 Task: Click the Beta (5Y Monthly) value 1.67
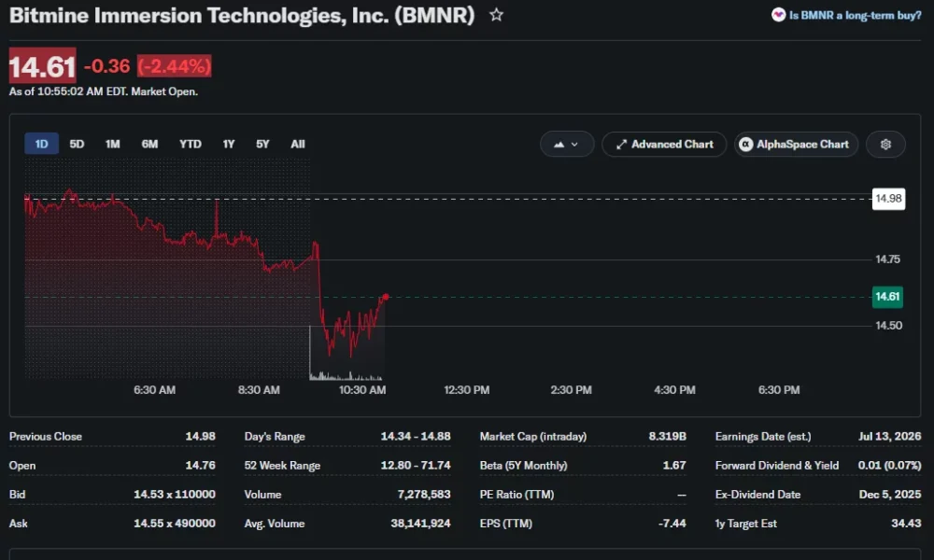pos(674,465)
